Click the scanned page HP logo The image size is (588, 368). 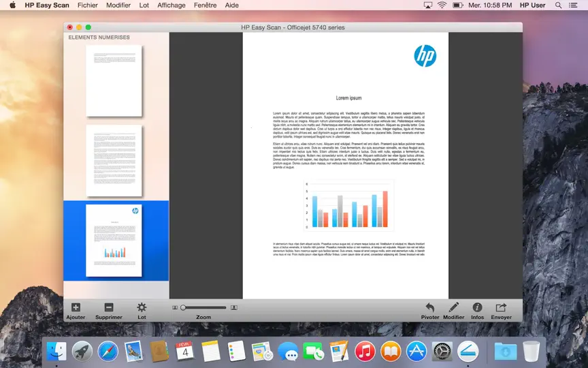pos(425,56)
